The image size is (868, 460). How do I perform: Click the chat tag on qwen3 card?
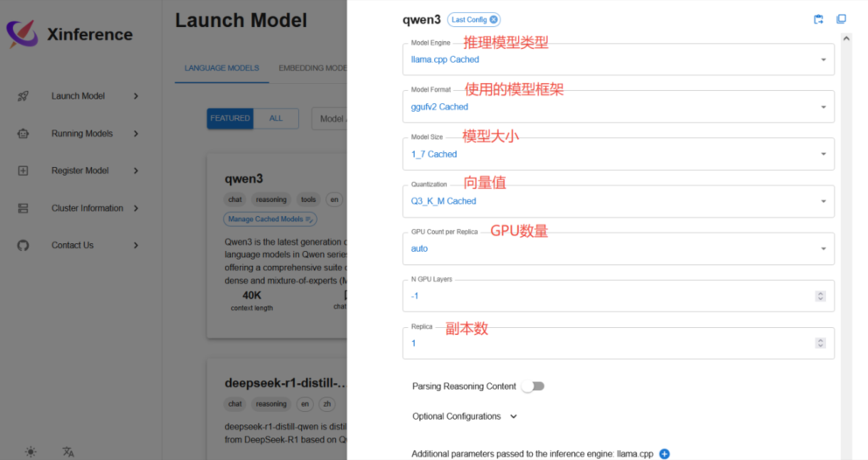(x=235, y=200)
